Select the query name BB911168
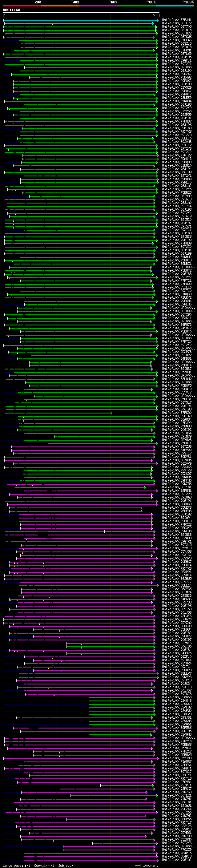The width and height of the screenshot is (197, 868). (11, 10)
